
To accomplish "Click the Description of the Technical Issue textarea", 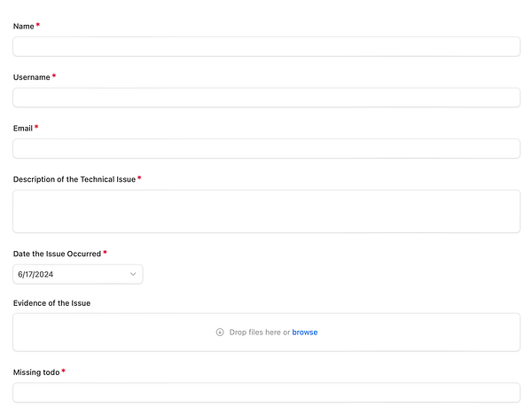I will tap(266, 211).
